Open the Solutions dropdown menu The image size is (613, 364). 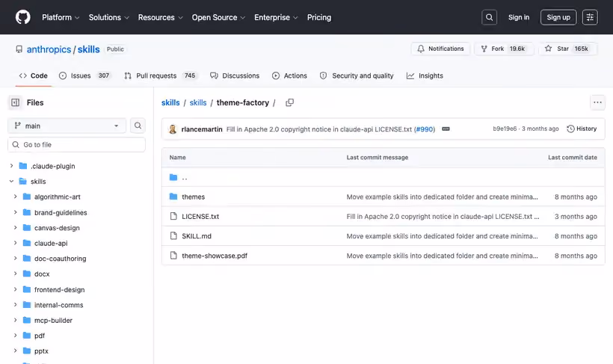tap(108, 18)
